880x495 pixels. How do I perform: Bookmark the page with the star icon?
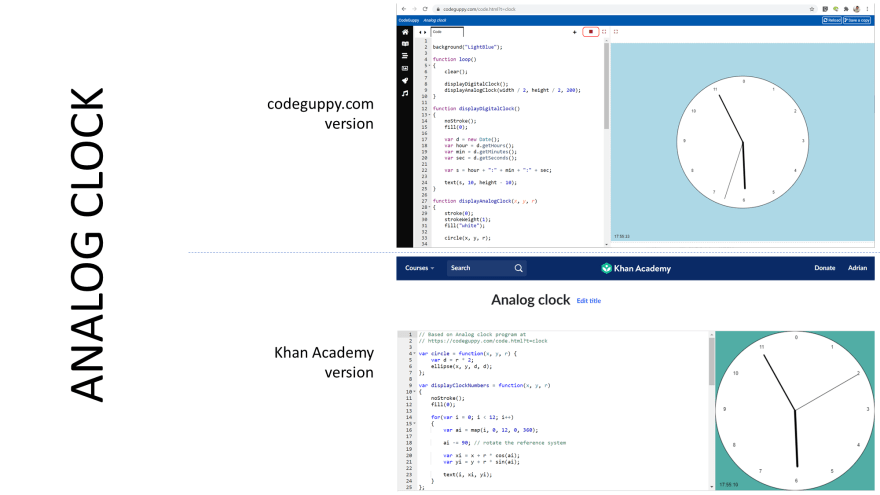point(812,9)
